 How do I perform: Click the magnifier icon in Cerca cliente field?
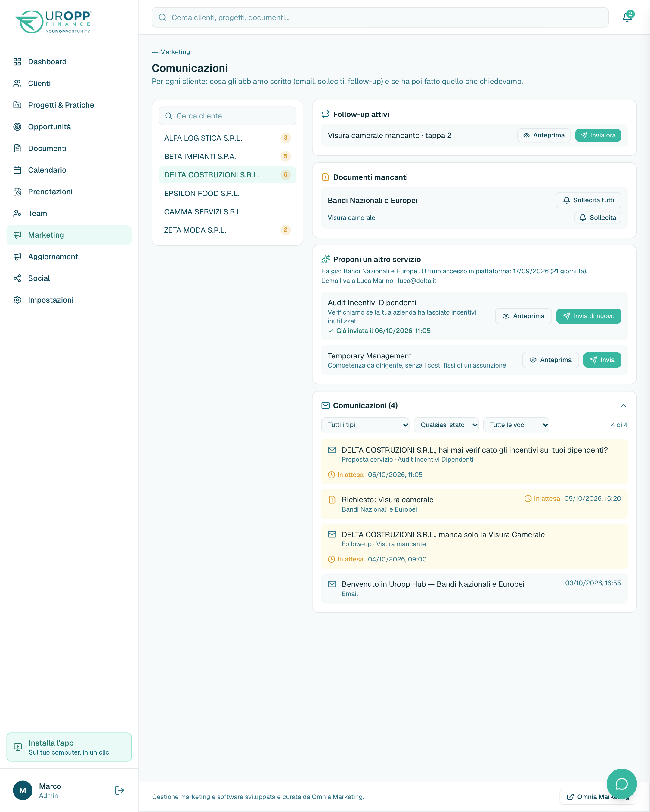click(169, 116)
